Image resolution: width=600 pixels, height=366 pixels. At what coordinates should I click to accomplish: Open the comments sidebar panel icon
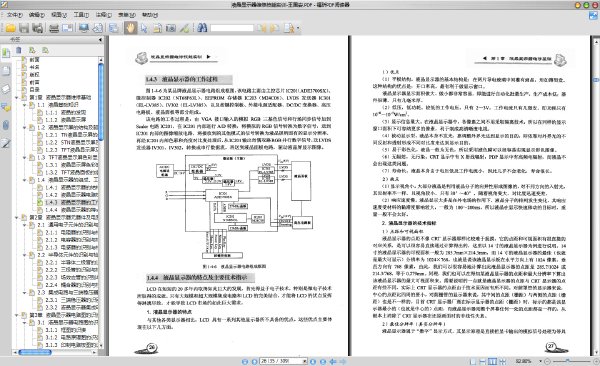tap(6, 107)
